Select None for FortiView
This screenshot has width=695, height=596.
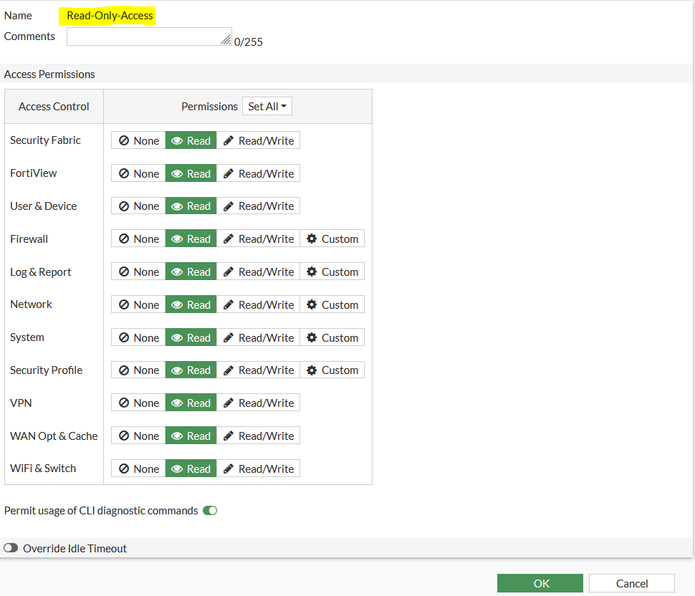(x=138, y=173)
